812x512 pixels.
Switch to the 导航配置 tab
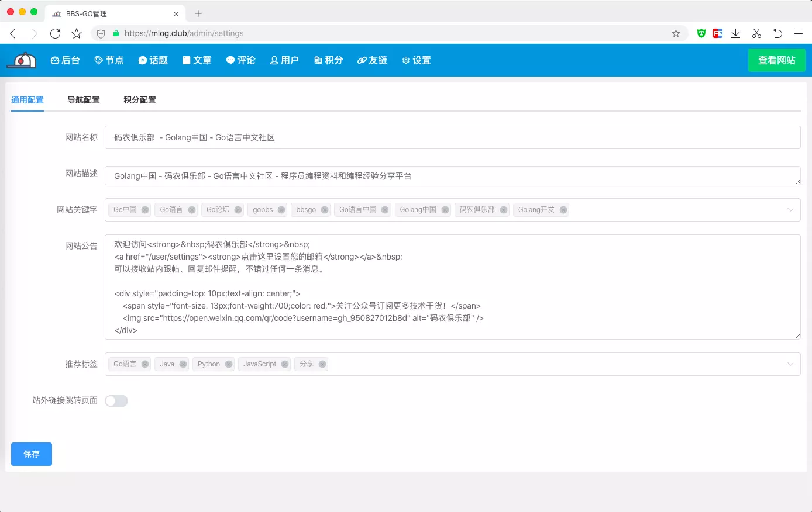click(x=84, y=100)
